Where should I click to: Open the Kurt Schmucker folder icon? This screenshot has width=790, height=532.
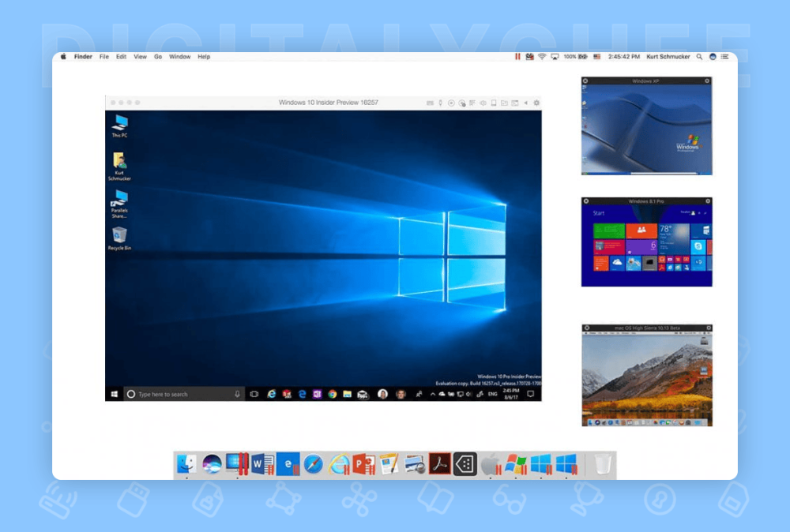119,167
